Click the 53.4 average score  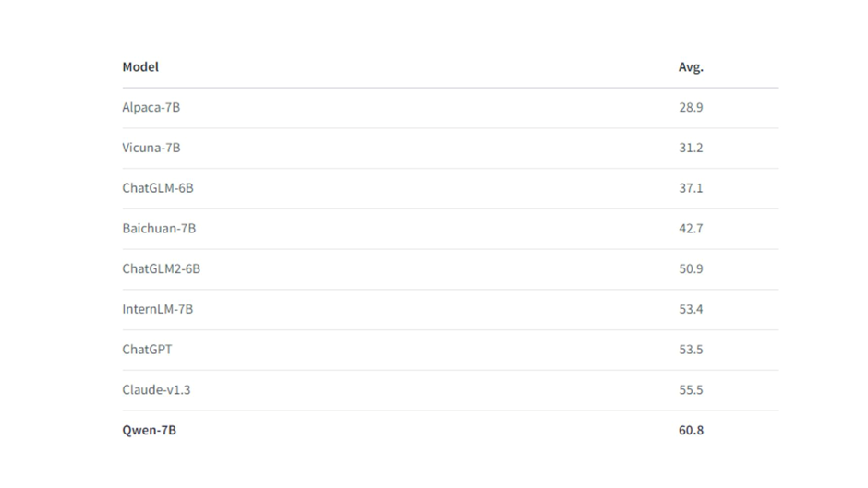(691, 309)
